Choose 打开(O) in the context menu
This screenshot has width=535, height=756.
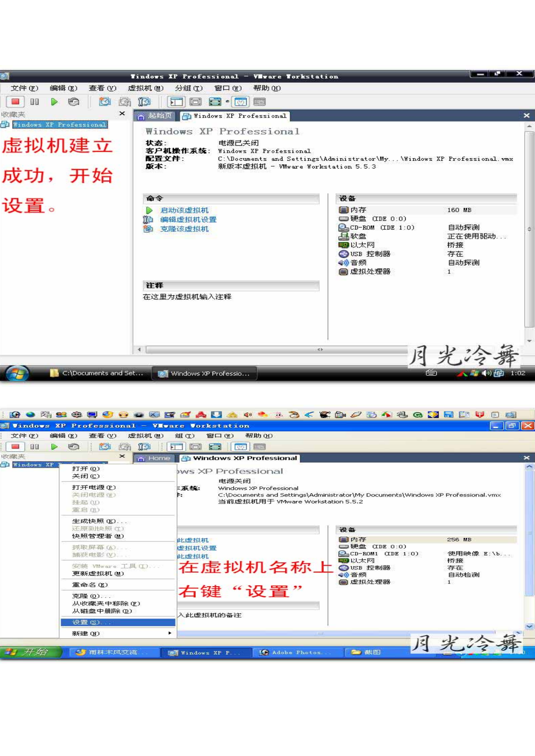point(118,469)
